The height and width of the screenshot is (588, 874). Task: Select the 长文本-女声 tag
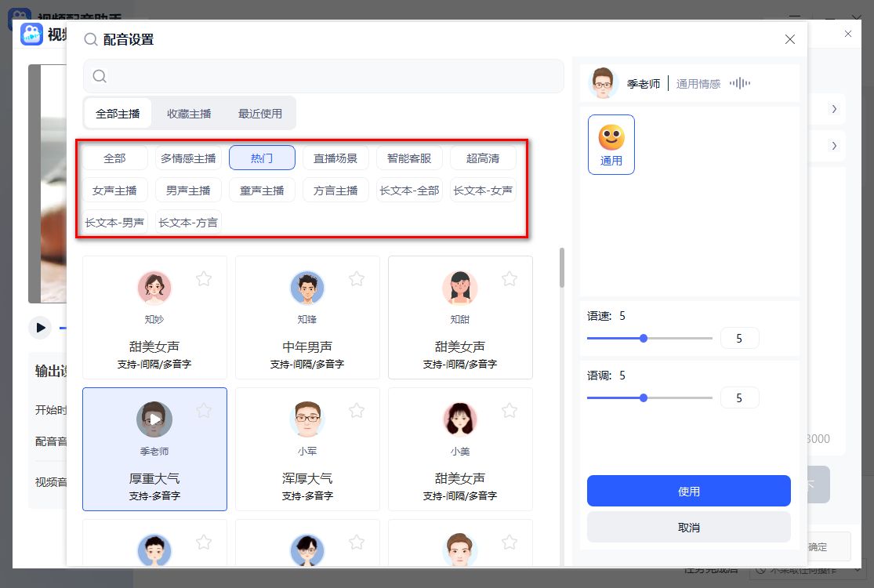(x=483, y=190)
